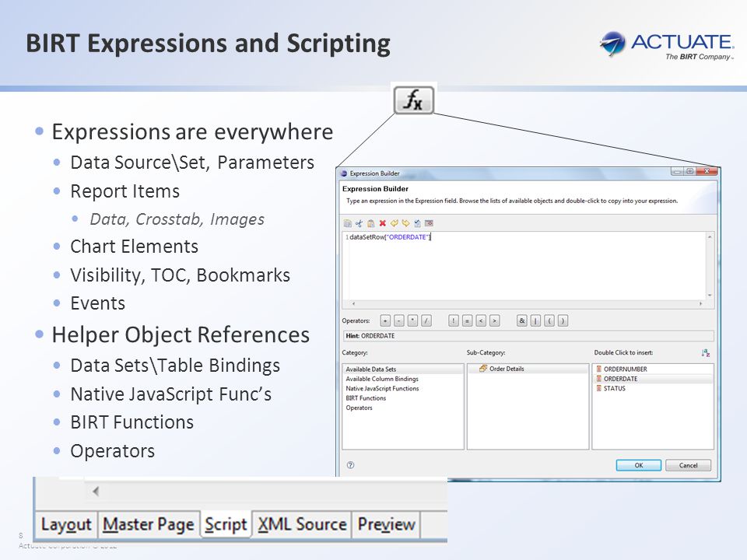Insert the minus operator
Viewport: 747px width, 560px height.
point(399,321)
